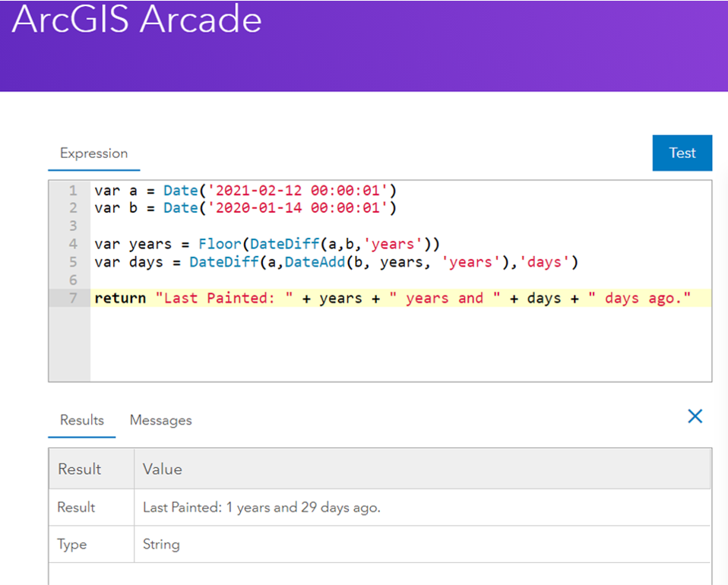Click line 4 defining var years
The height and width of the screenshot is (585, 728).
(x=267, y=244)
